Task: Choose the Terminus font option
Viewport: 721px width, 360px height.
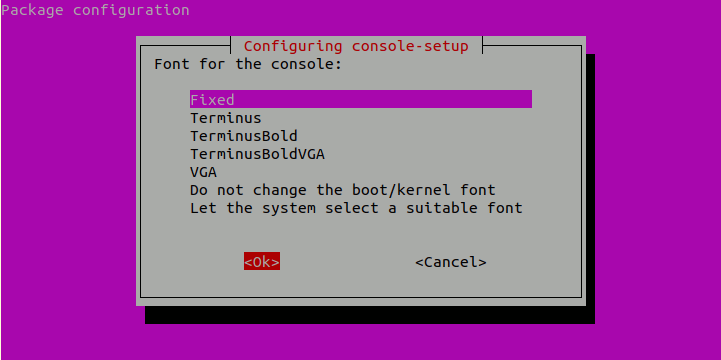Action: 225,118
